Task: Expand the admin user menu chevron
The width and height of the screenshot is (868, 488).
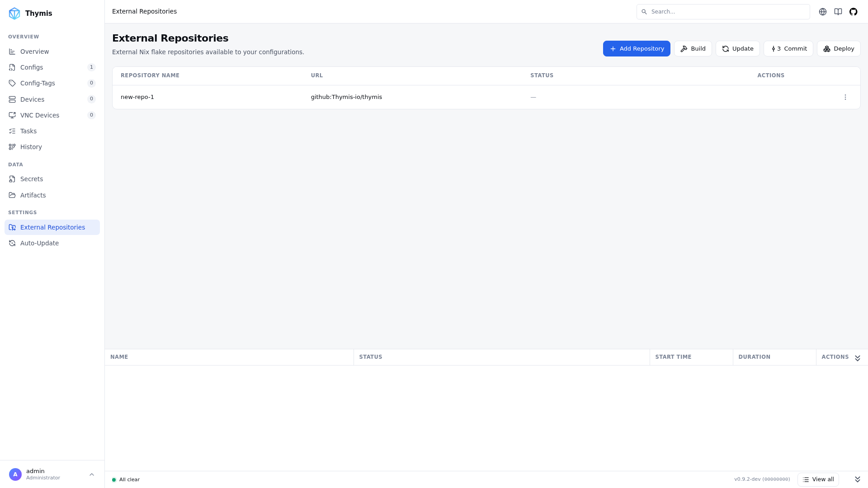Action: 92,474
